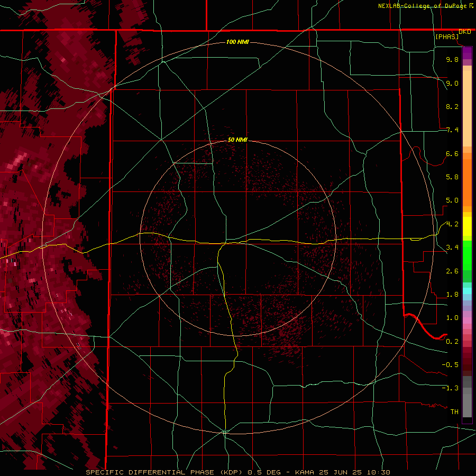Click the 9.8 color scale value
Viewport: 476px width, 476px height.
click(452, 59)
